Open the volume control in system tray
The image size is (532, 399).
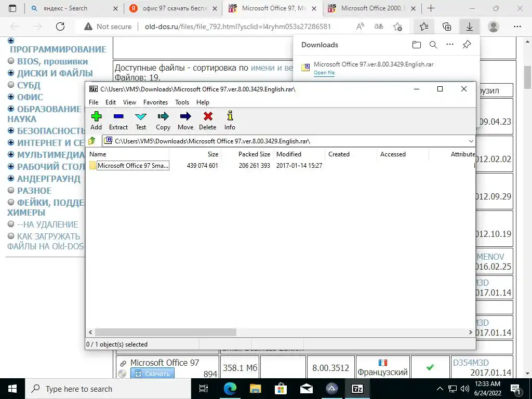point(465,389)
